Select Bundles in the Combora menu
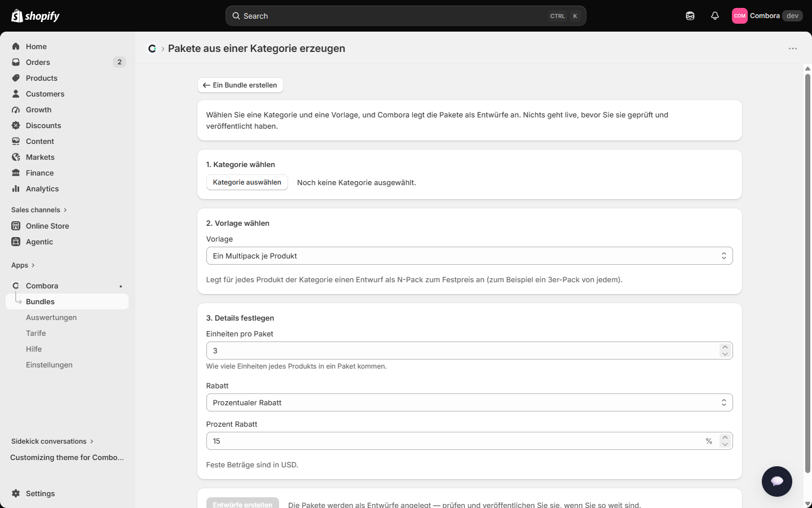 [67, 301]
